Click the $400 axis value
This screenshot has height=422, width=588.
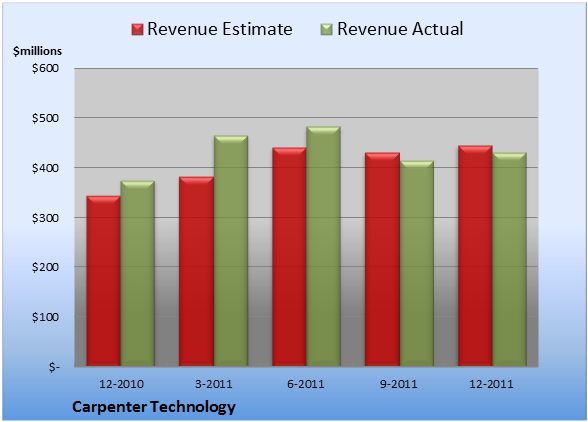point(45,168)
